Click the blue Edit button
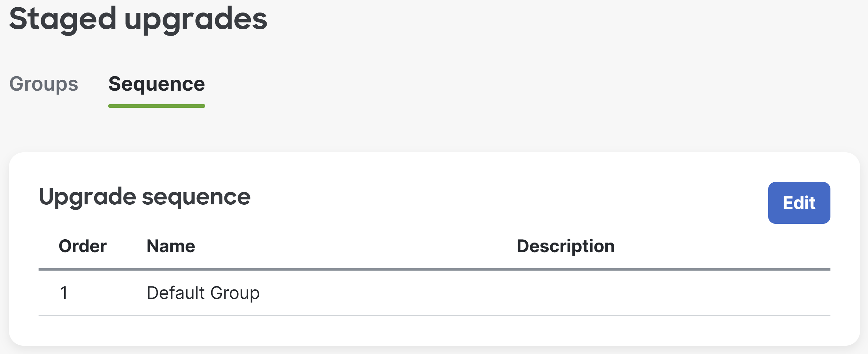Image resolution: width=868 pixels, height=354 pixels. pyautogui.click(x=799, y=203)
